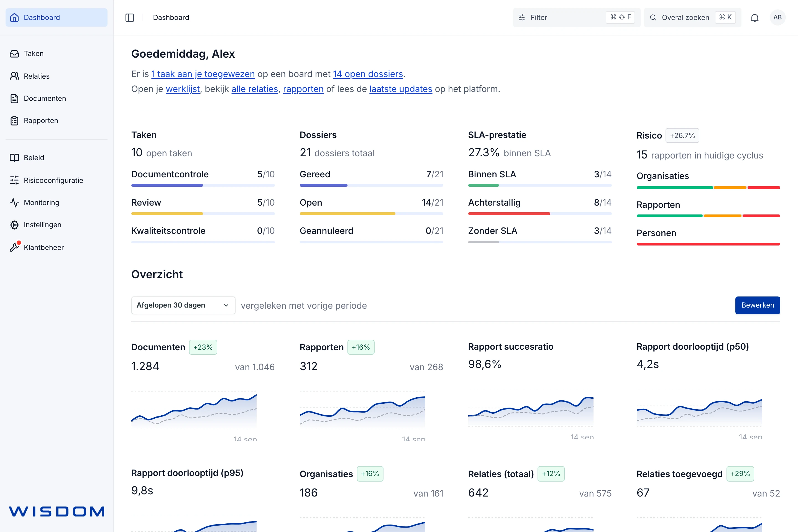The height and width of the screenshot is (532, 798).
Task: Click the Rapporten clipboard icon
Action: click(x=14, y=121)
